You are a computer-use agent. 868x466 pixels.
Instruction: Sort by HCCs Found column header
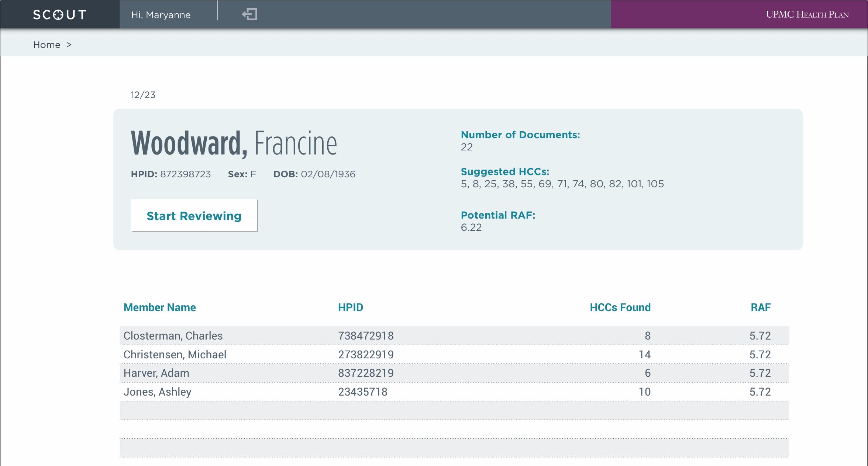click(620, 307)
